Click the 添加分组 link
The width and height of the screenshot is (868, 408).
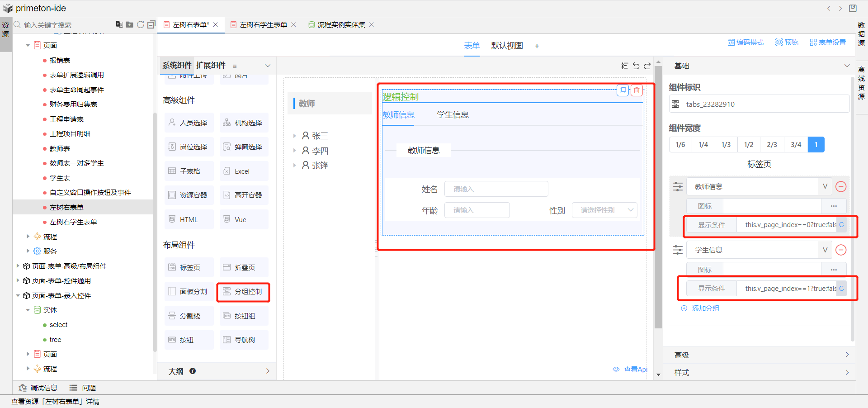[705, 308]
